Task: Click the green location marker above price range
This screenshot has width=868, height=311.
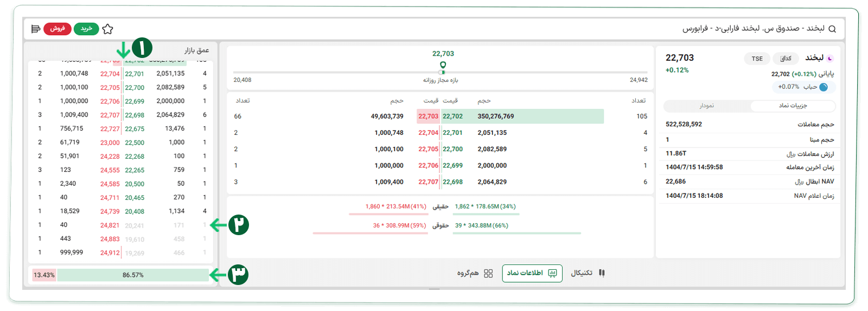Action: click(x=443, y=66)
